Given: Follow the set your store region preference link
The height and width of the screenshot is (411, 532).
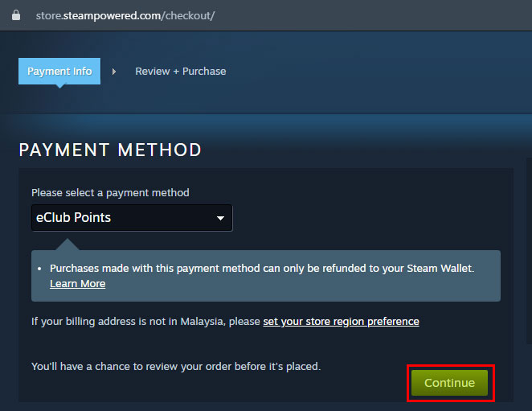Looking at the screenshot, I should point(341,322).
